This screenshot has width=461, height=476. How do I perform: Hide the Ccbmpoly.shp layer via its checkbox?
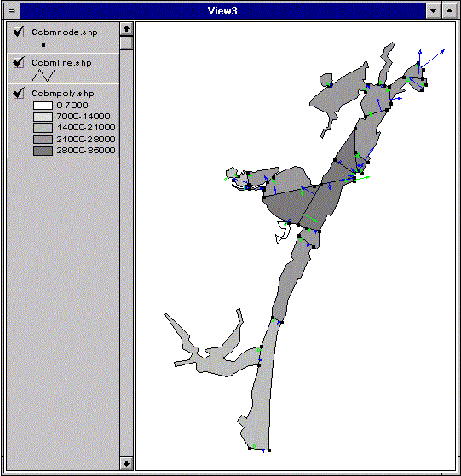18,93
